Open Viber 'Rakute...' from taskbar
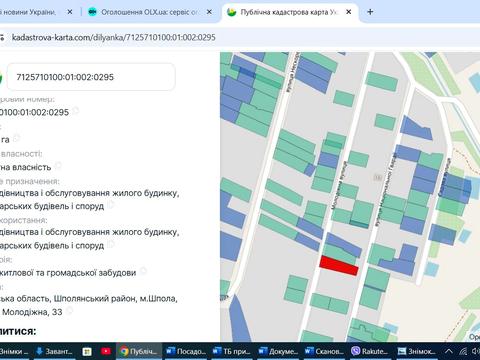This screenshot has height=360, width=480. click(x=370, y=351)
